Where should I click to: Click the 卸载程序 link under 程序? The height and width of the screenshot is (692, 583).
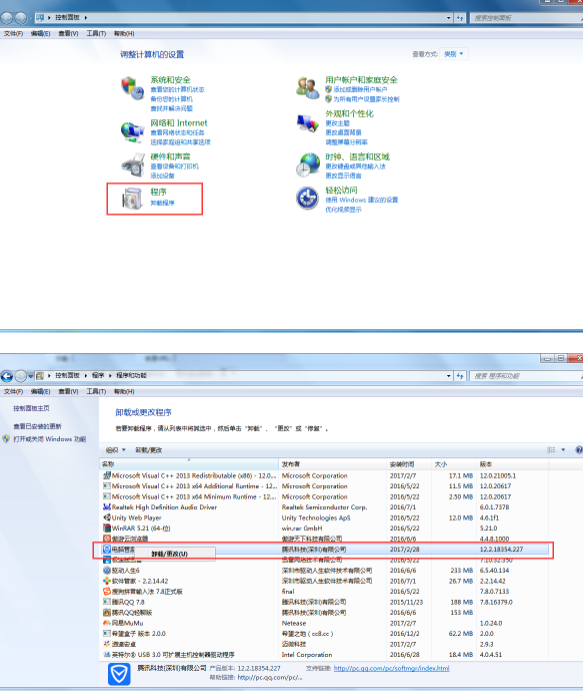(x=162, y=203)
